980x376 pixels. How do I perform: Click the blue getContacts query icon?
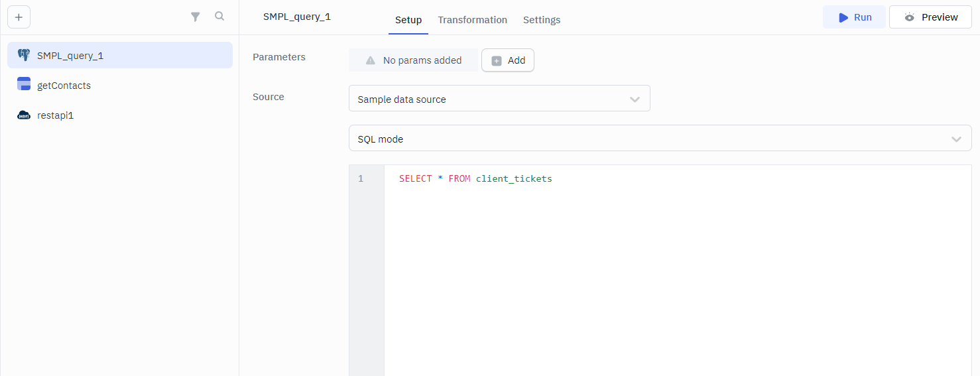24,84
